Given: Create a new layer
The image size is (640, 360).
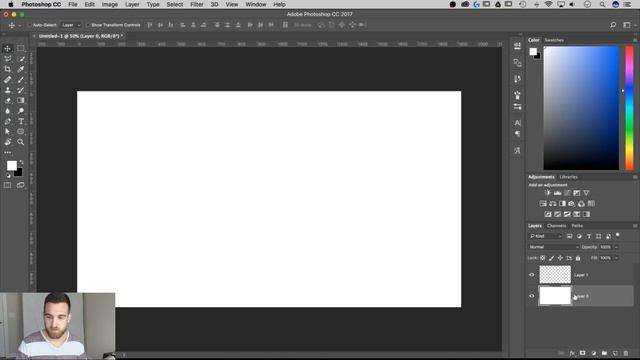Looking at the screenshot, I should tap(615, 353).
